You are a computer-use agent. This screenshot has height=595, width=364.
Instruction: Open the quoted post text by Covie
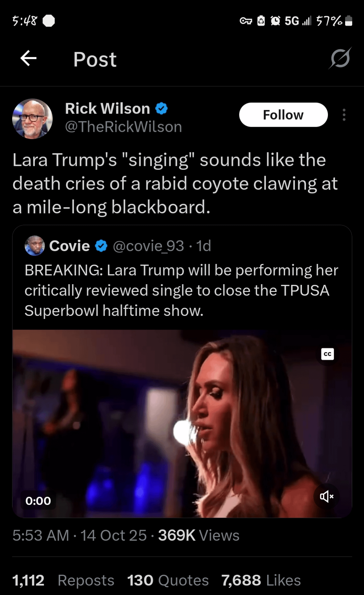[181, 290]
